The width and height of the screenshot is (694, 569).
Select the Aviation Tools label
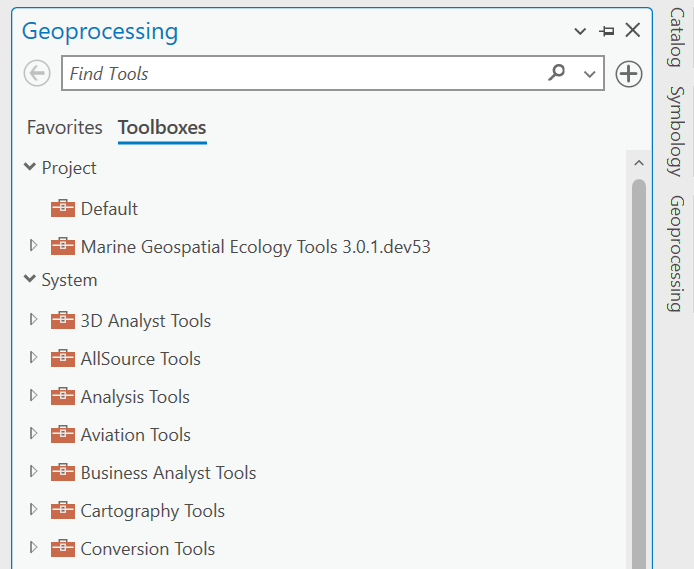tap(135, 435)
